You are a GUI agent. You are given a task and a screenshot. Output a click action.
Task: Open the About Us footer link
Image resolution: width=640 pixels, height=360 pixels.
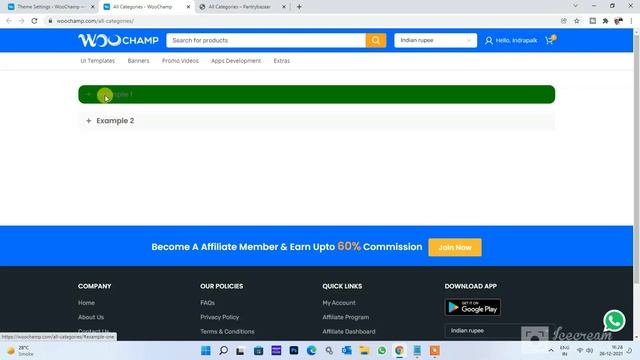91,317
